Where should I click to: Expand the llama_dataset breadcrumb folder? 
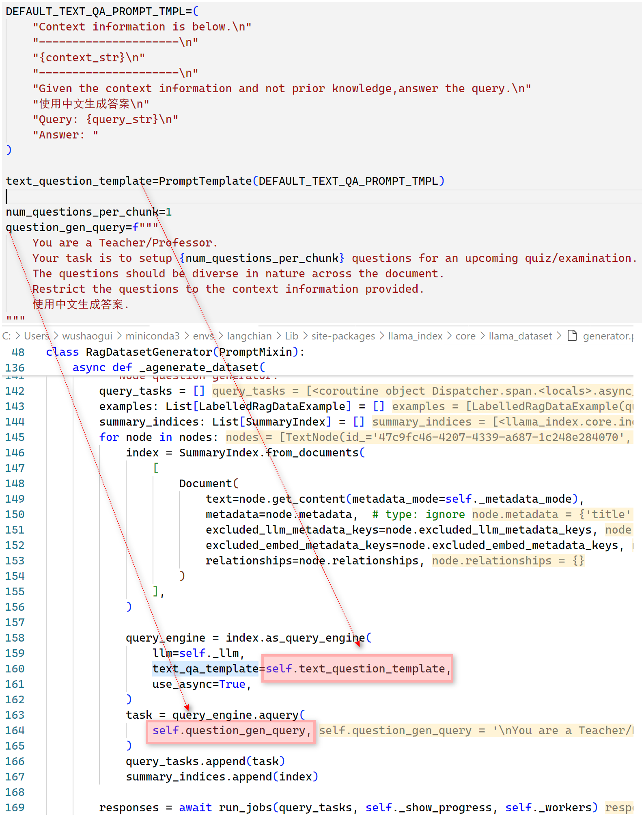[520, 336]
